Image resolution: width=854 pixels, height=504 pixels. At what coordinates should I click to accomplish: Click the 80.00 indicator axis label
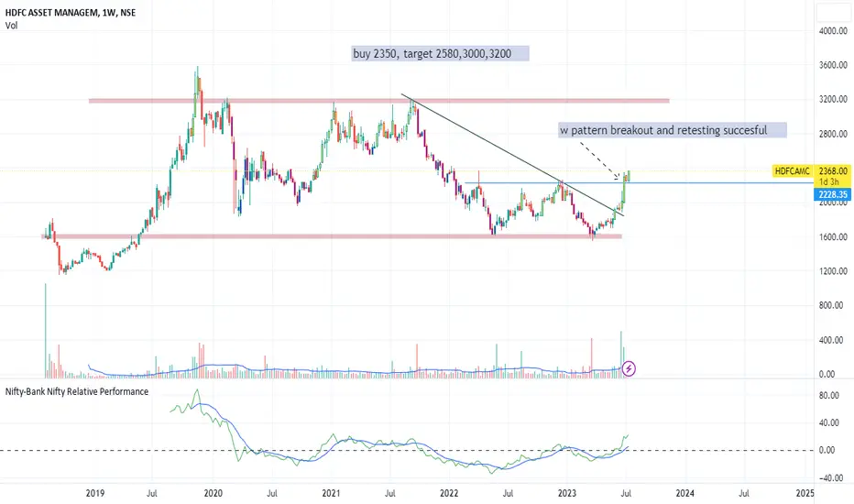tap(829, 395)
